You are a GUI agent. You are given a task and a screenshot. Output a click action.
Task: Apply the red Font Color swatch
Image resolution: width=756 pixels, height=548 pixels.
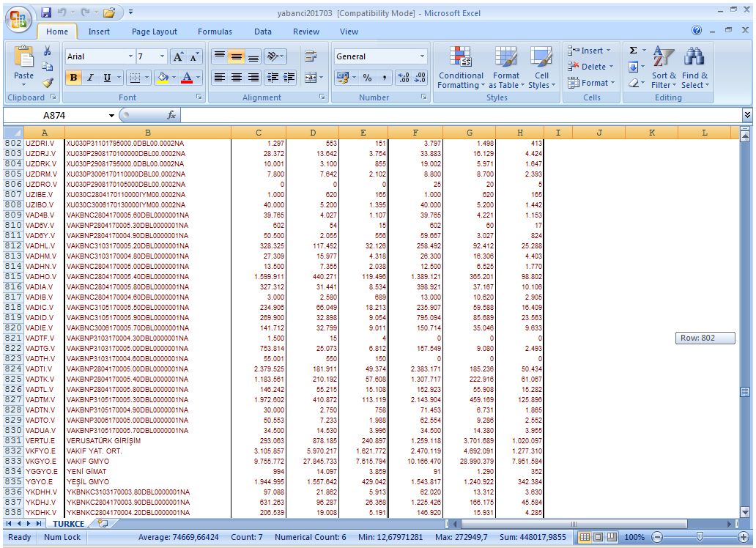coord(187,77)
